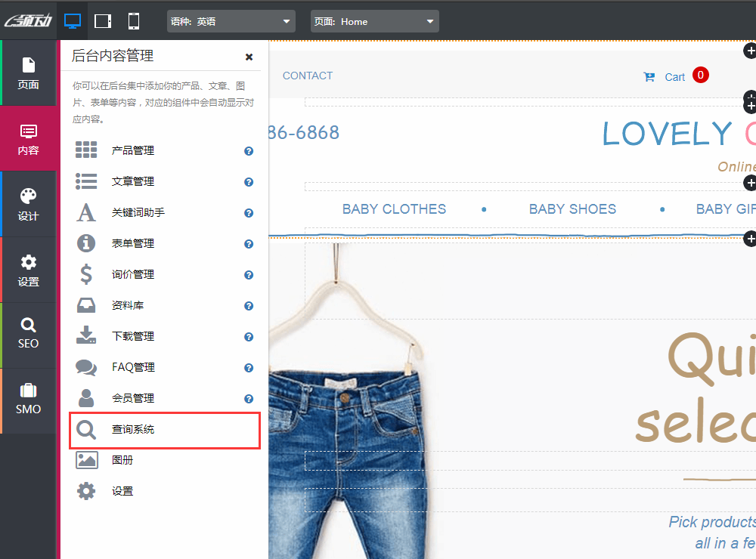This screenshot has height=559, width=756.
Task: Click help icon next to 文章管理
Action: [x=249, y=182]
